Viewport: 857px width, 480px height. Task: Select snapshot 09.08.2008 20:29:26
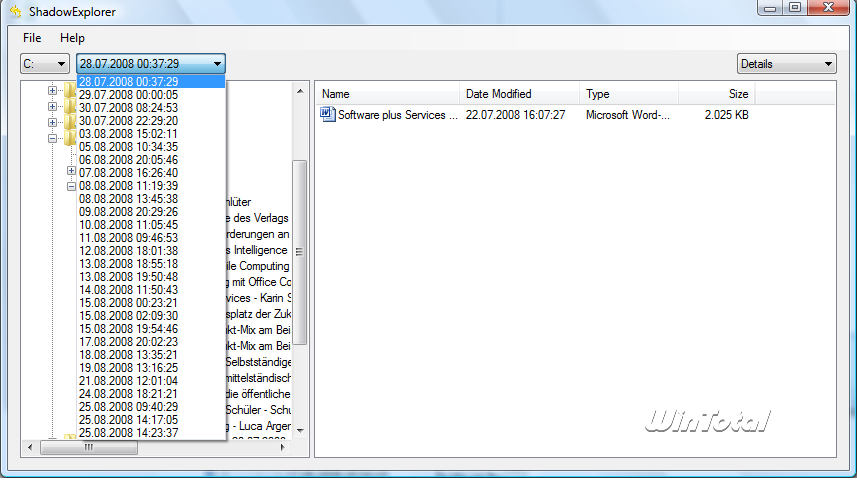pyautogui.click(x=151, y=212)
